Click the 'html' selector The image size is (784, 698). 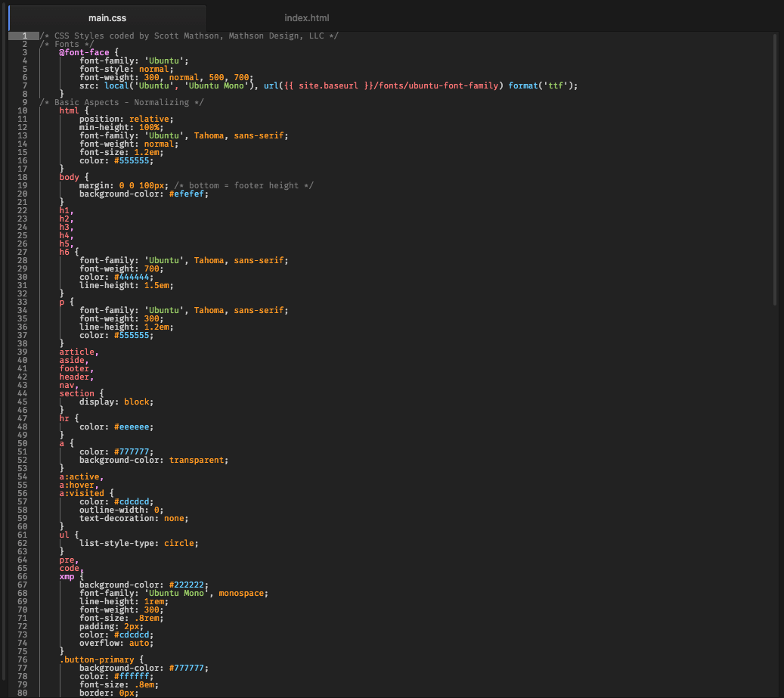(x=69, y=110)
